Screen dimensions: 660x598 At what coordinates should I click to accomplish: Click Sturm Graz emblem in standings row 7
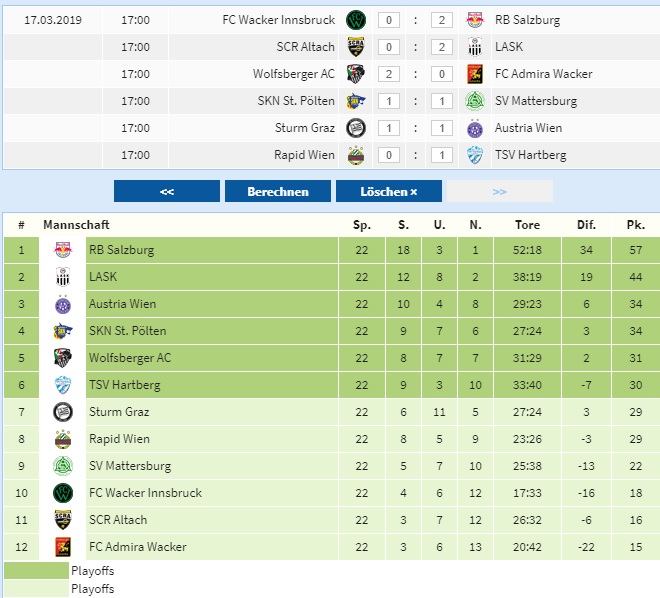click(x=63, y=412)
